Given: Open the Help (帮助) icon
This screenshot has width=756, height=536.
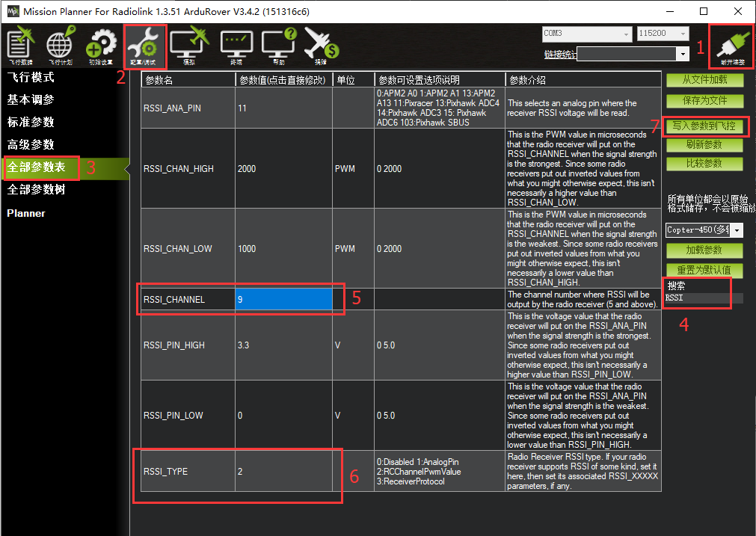Looking at the screenshot, I should tap(279, 46).
